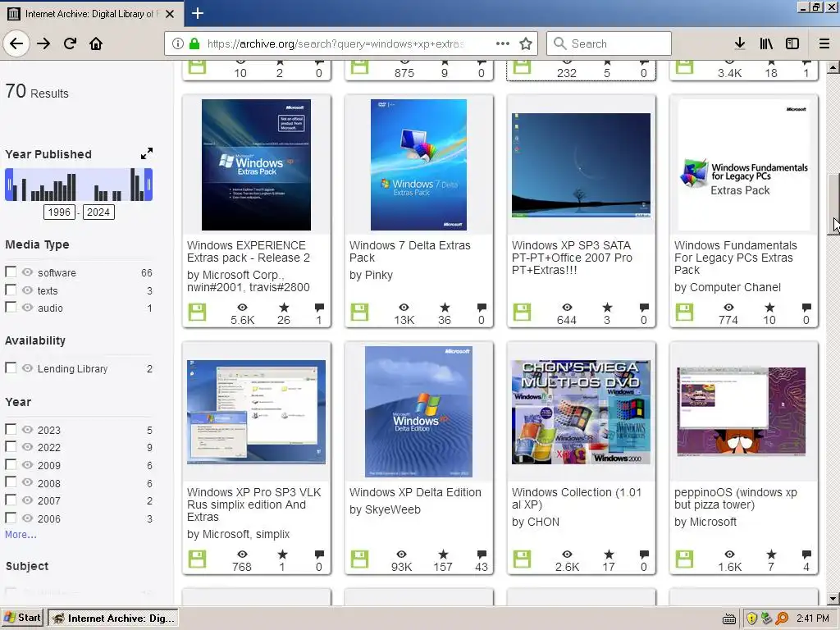Open a new tab with the plus button
This screenshot has height=630, width=840.
(x=198, y=13)
